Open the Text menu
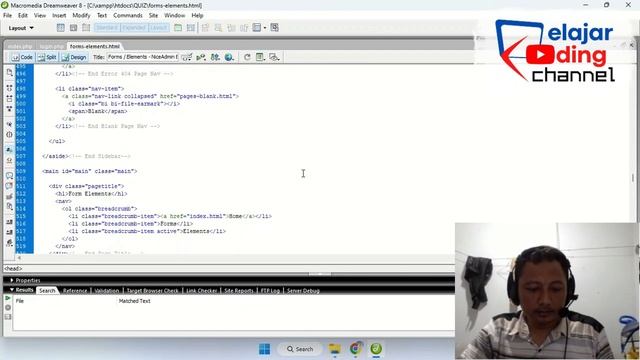Image resolution: width=640 pixels, height=360 pixels. pyautogui.click(x=102, y=16)
